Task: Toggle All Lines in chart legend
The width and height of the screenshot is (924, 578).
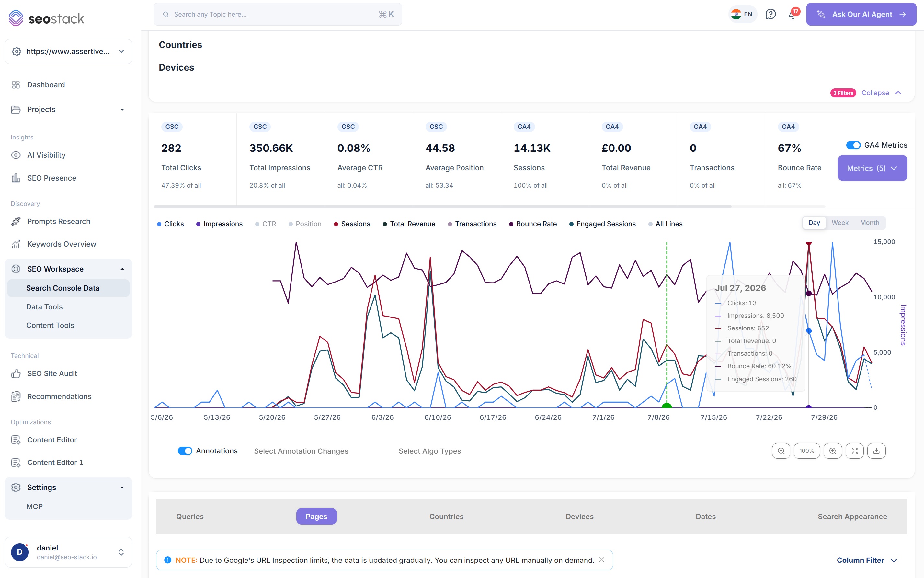Action: (665, 224)
